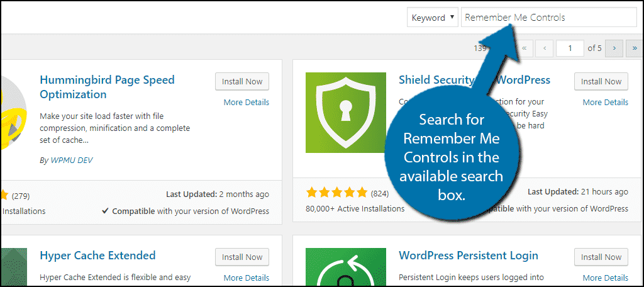The height and width of the screenshot is (287, 644).
Task: Install the Shield Security plugin
Action: 601,81
